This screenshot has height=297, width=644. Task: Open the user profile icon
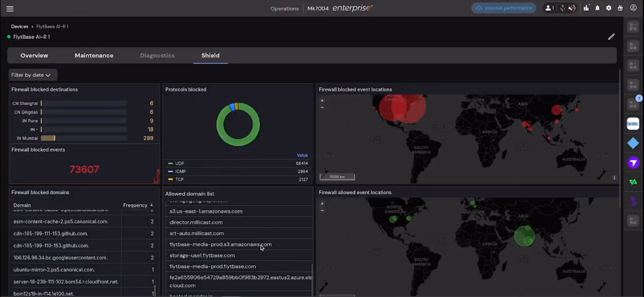[x=633, y=8]
